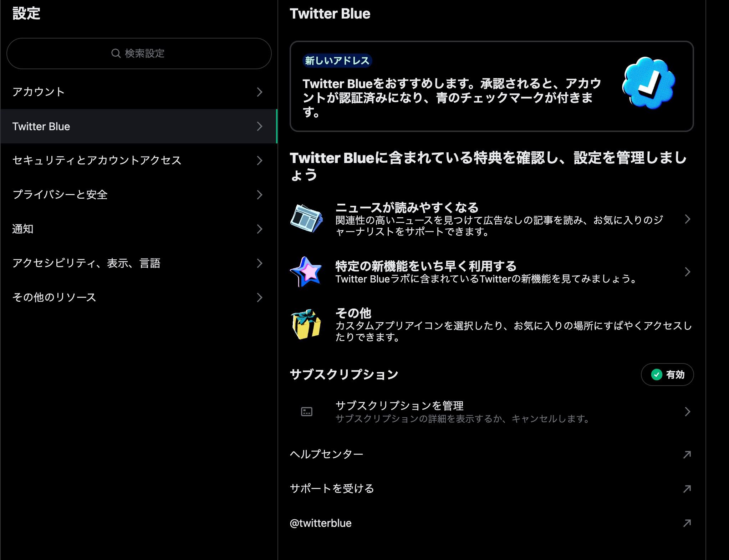Click the blue verified checkmark badge

pos(649,83)
